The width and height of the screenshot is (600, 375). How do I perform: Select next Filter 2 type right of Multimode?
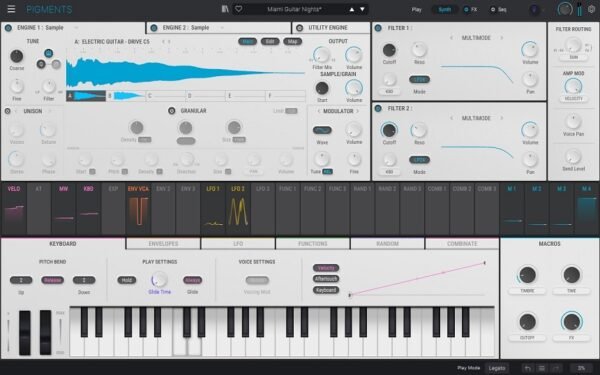coord(502,118)
